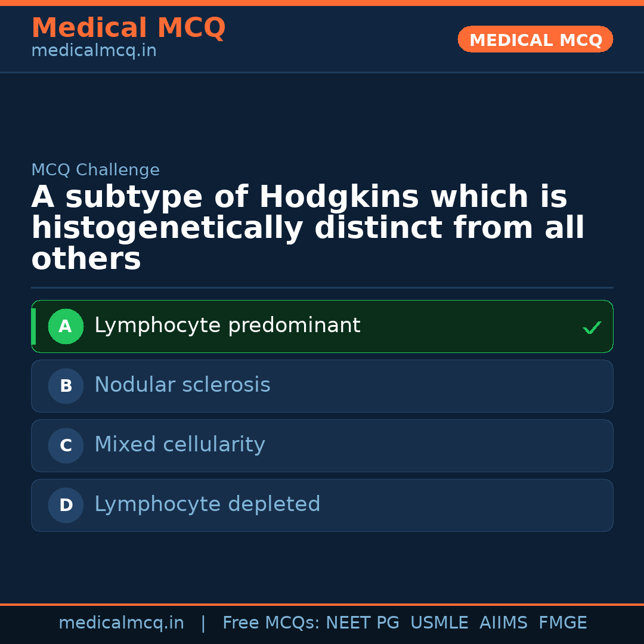Open the medicalmcq.in link in the footer
644x644 pixels.
pyautogui.click(x=121, y=623)
